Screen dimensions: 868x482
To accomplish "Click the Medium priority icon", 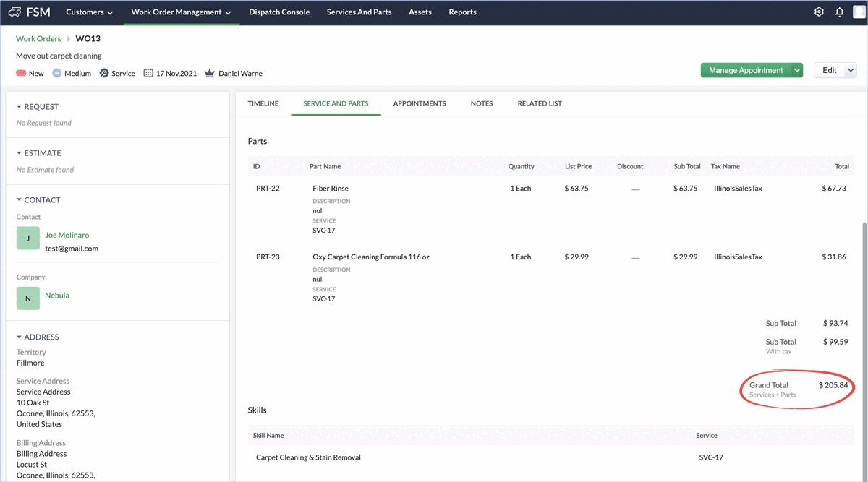I will point(57,73).
